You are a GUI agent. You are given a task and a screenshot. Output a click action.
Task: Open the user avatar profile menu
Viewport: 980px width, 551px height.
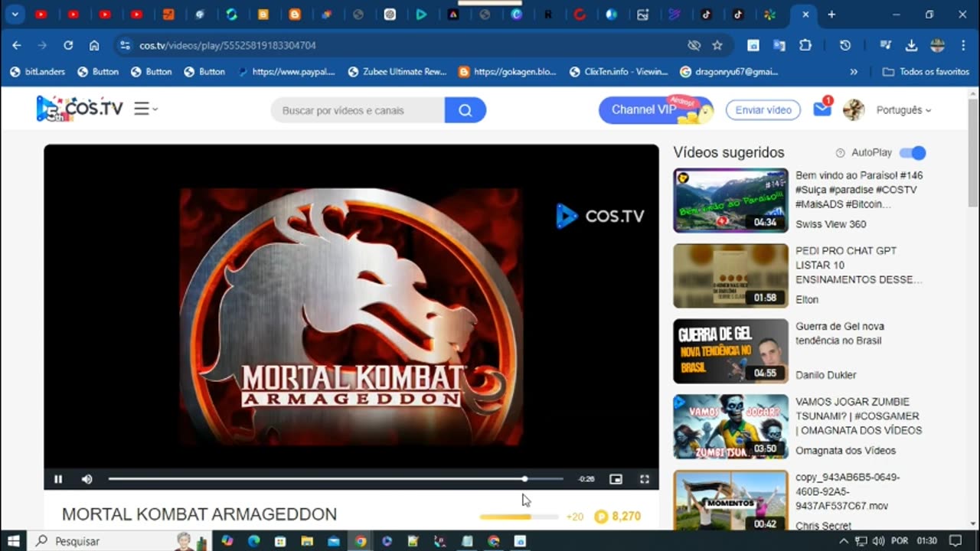(854, 110)
